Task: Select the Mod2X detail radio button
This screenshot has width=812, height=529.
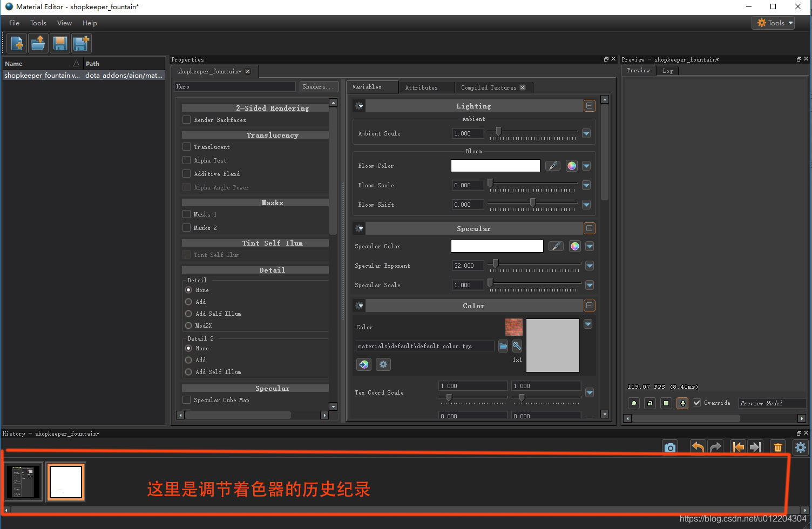Action: tap(188, 325)
